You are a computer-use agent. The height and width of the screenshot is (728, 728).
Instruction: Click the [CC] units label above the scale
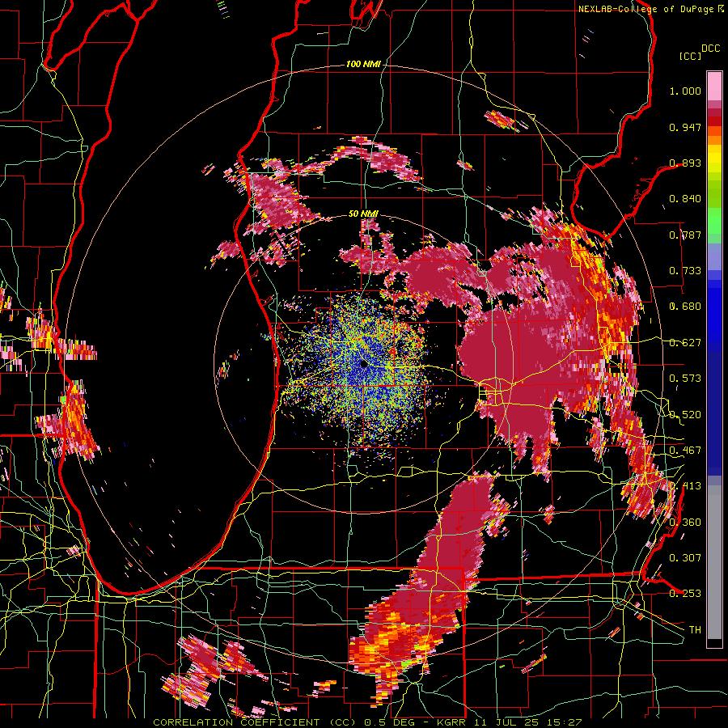coord(690,56)
